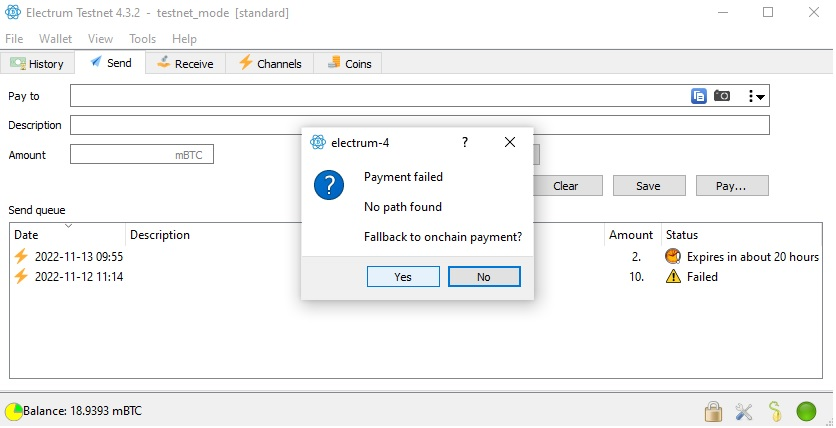Click the green network status indicator
The width and height of the screenshot is (836, 428).
806,411
